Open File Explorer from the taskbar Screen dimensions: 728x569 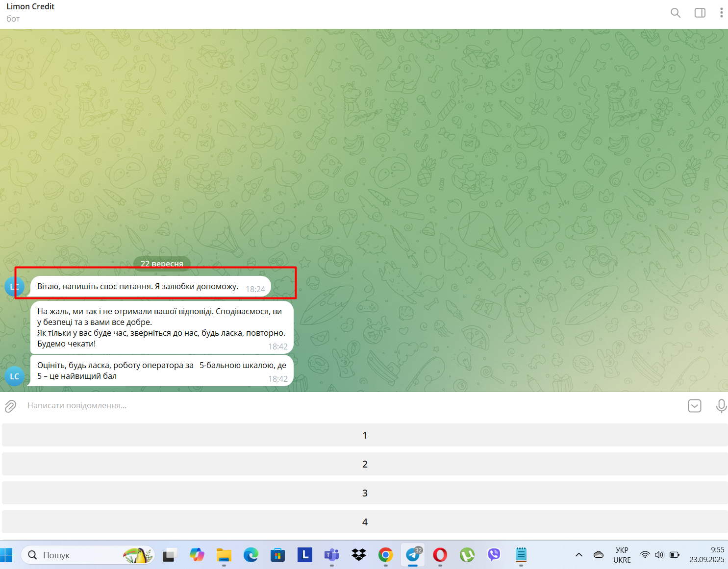(224, 555)
